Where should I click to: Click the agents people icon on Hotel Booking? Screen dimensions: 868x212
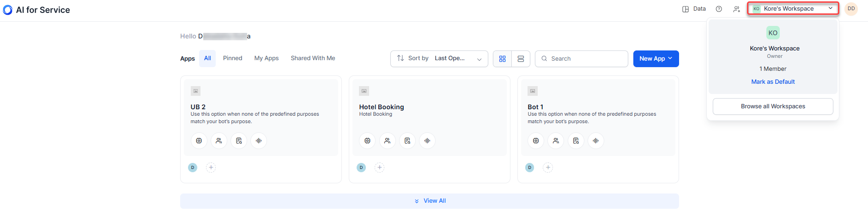point(387,141)
